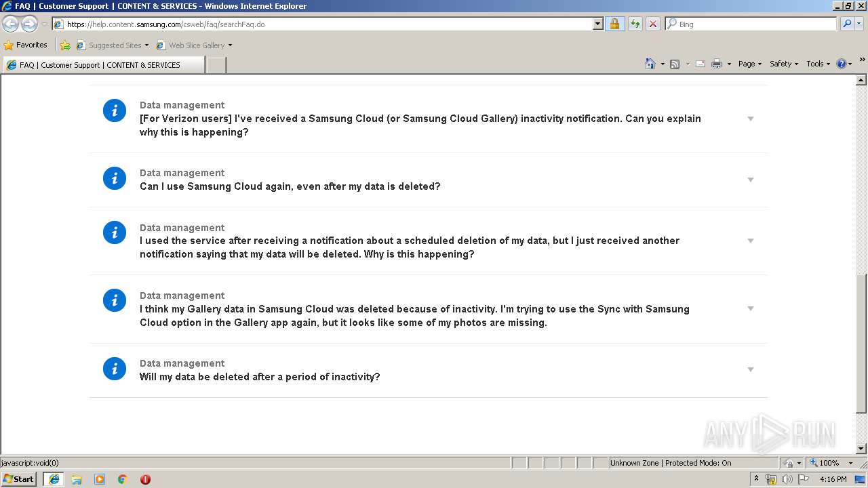Click the security lock icon in address bar

coord(614,24)
